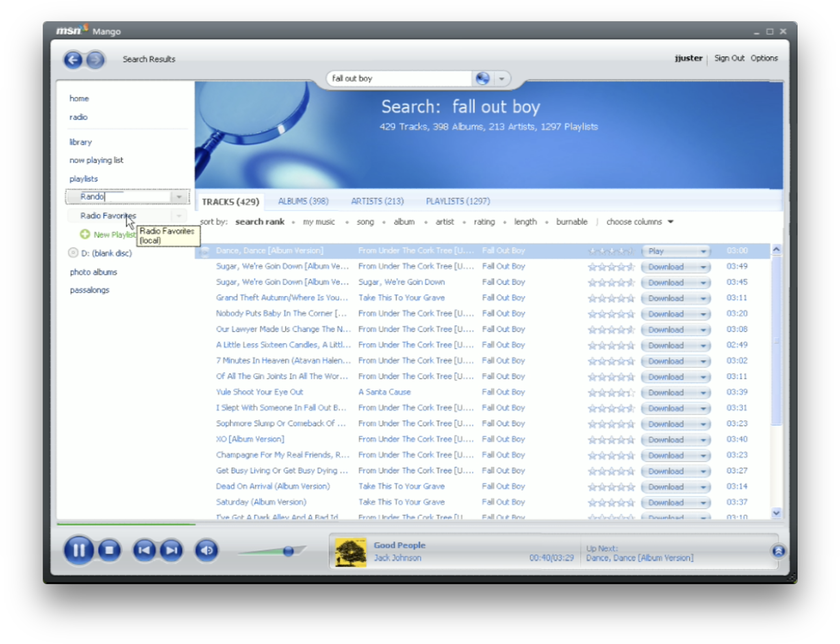Go back with the blue back arrow
Screen dimensions: 840x644
(74, 60)
